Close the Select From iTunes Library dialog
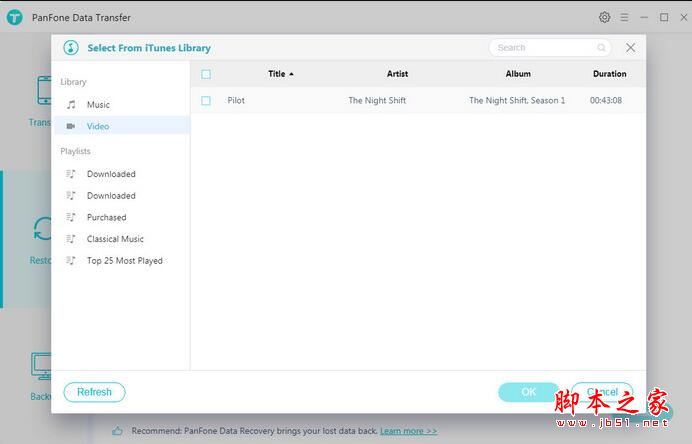692x444 pixels. click(631, 48)
